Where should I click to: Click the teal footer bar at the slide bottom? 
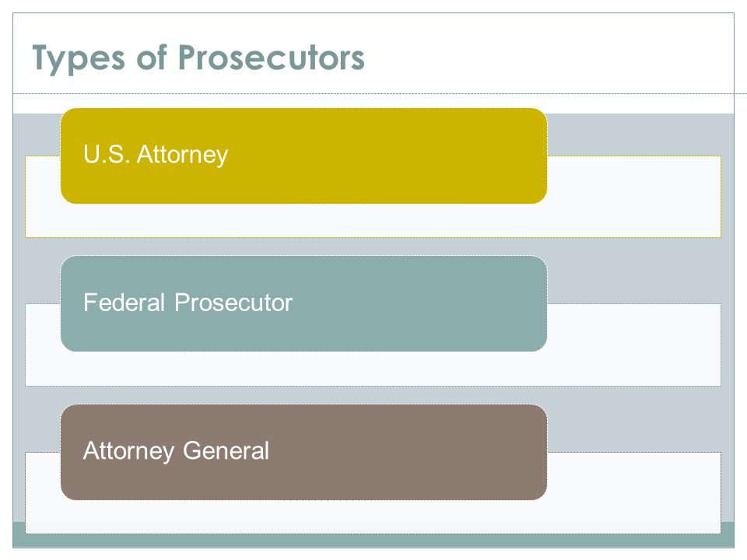[x=373, y=541]
